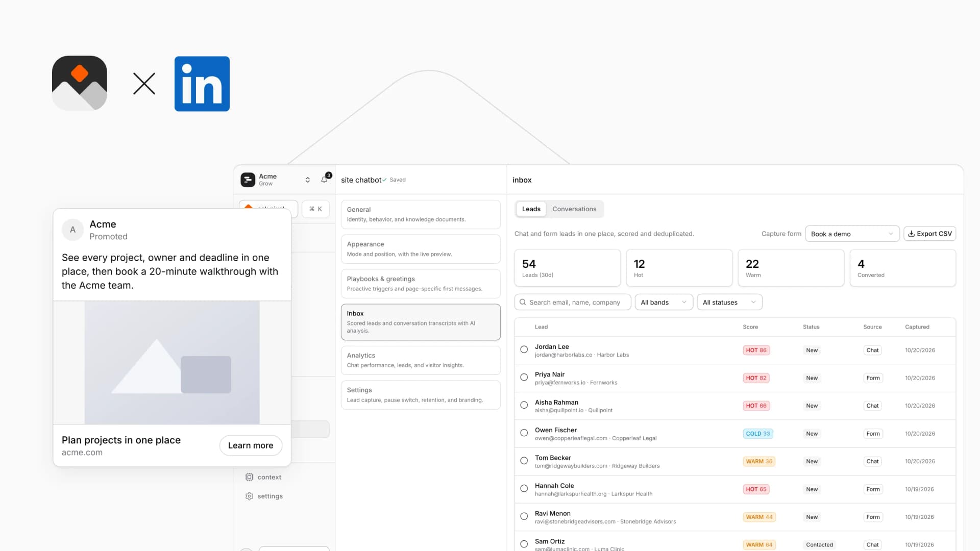Select Owen Fischer's row checkbox

[x=524, y=433]
